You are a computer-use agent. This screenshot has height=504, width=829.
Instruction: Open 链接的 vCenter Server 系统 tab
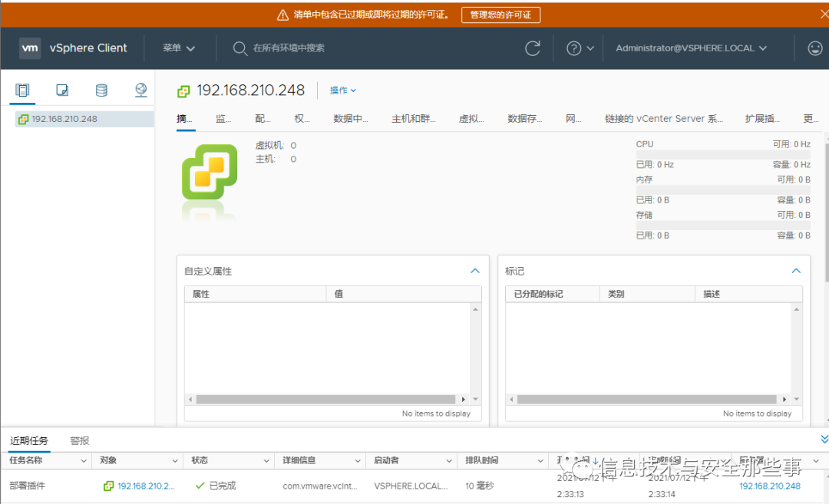[x=663, y=119]
